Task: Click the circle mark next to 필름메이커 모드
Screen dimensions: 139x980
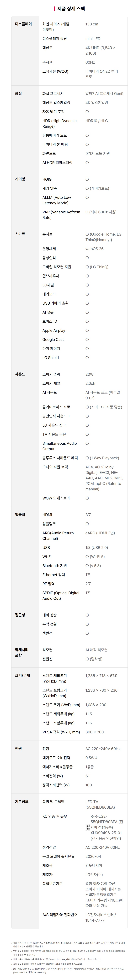Action: coord(87,135)
